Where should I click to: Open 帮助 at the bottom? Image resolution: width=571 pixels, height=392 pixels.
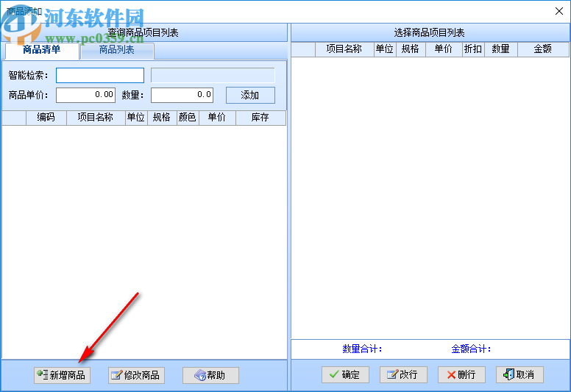(x=210, y=375)
